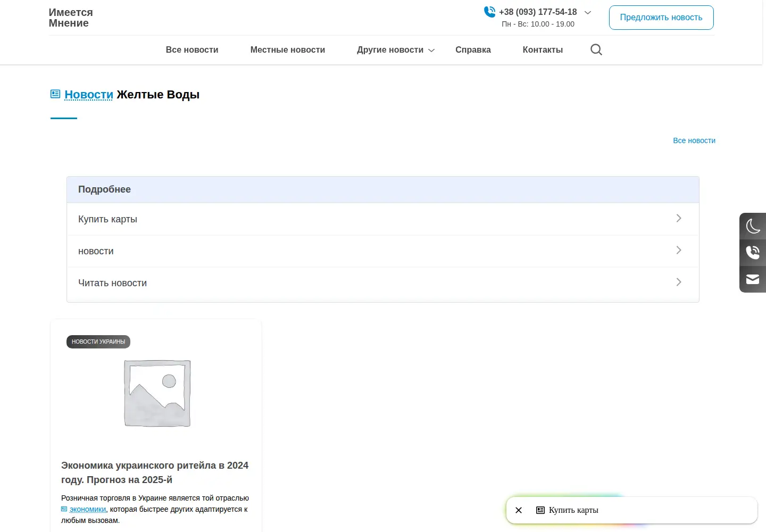The width and height of the screenshot is (766, 532).
Task: Click newspaper icon in Купить карты popup
Action: pos(540,510)
